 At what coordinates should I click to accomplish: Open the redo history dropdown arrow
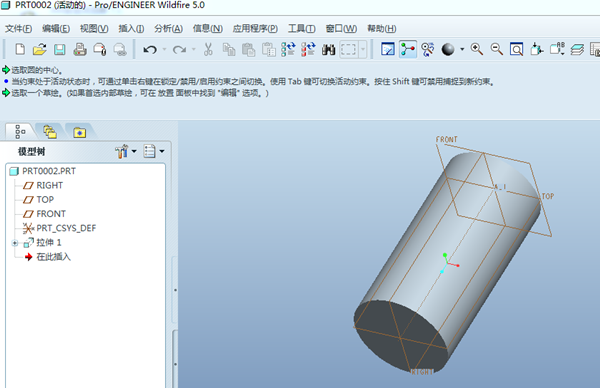[194, 49]
